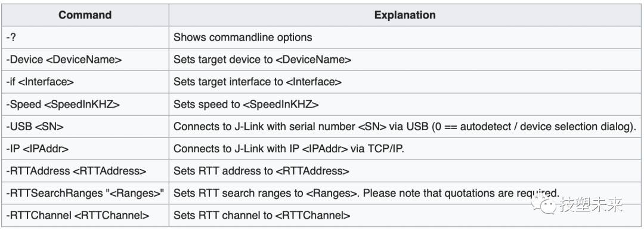Click the Explanation column header
Viewport: 644px width, 233px height.
pos(405,15)
